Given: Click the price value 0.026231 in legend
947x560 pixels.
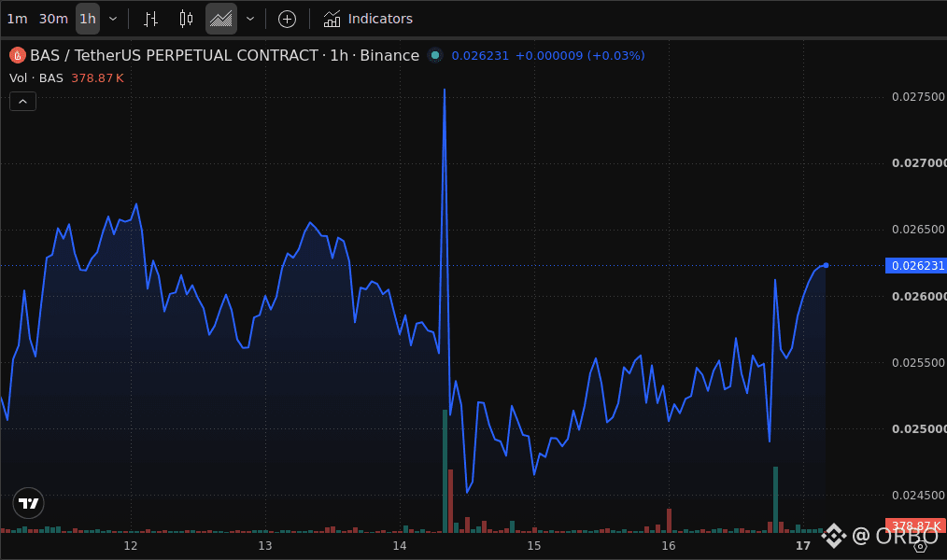Looking at the screenshot, I should (x=480, y=55).
